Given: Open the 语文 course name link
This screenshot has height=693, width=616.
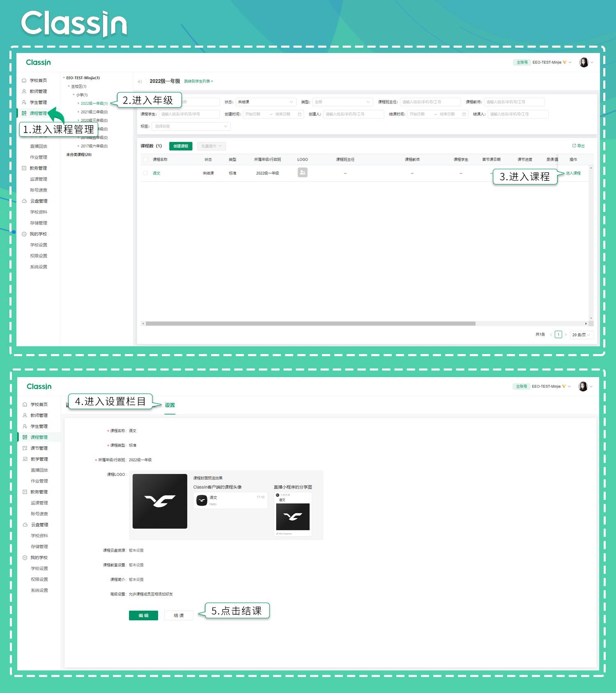Looking at the screenshot, I should (x=156, y=173).
